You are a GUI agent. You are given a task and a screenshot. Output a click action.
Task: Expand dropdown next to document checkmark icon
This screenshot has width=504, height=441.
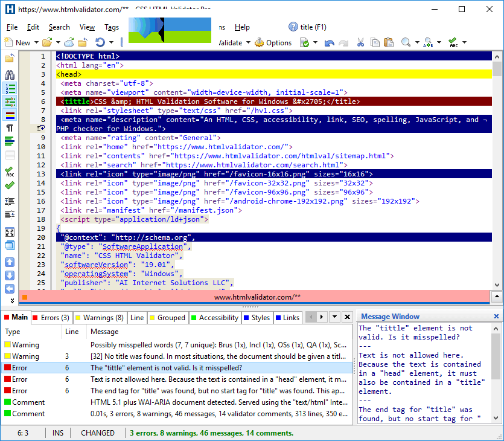pos(315,42)
